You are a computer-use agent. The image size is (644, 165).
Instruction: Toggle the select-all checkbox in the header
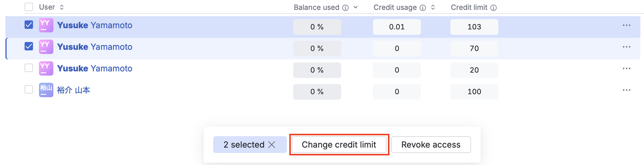tap(29, 7)
